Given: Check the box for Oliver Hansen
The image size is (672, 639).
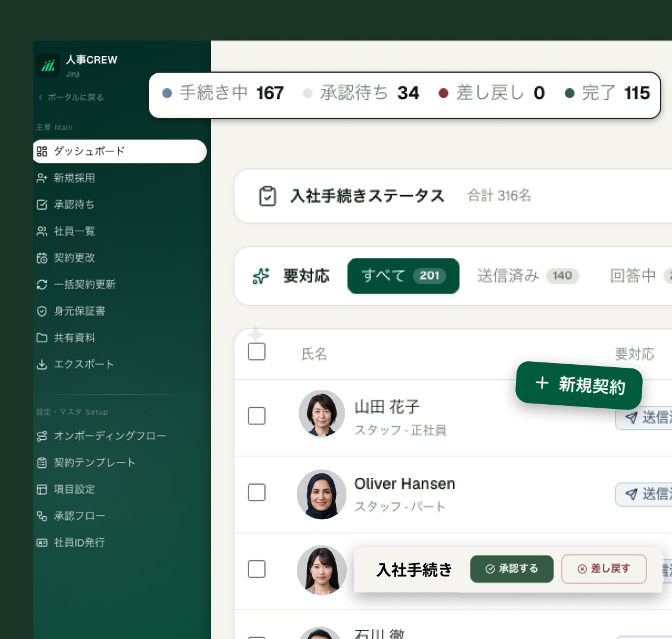Looking at the screenshot, I should (256, 492).
